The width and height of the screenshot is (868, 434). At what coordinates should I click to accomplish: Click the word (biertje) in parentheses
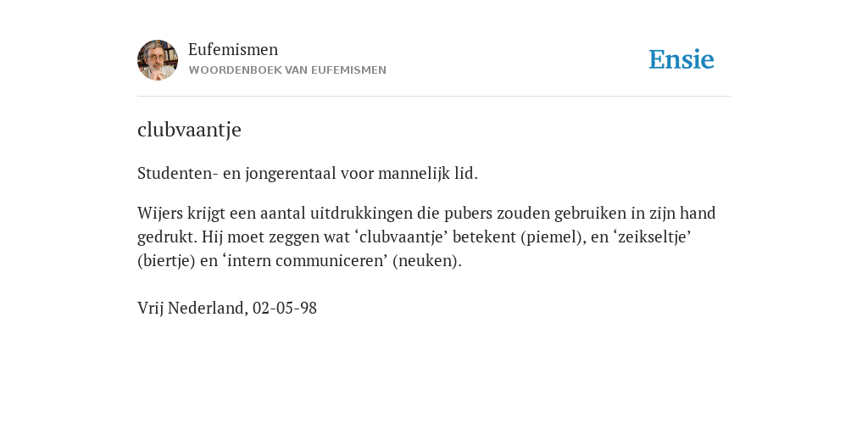click(167, 261)
